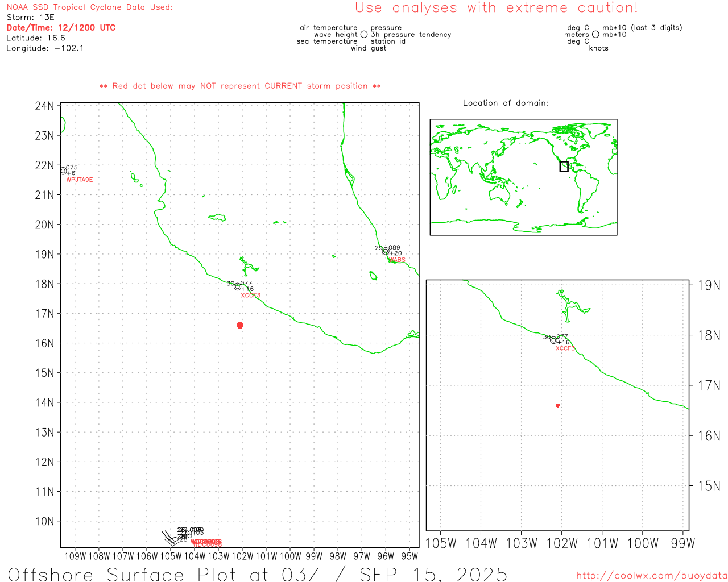Click '19N' label on the inset map axis
The width and height of the screenshot is (728, 582).
click(709, 285)
